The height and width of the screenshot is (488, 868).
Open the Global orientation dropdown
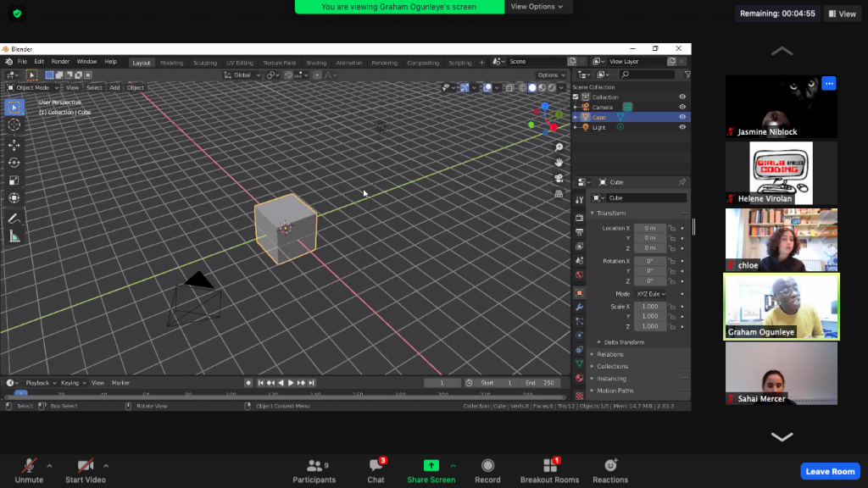pyautogui.click(x=243, y=75)
